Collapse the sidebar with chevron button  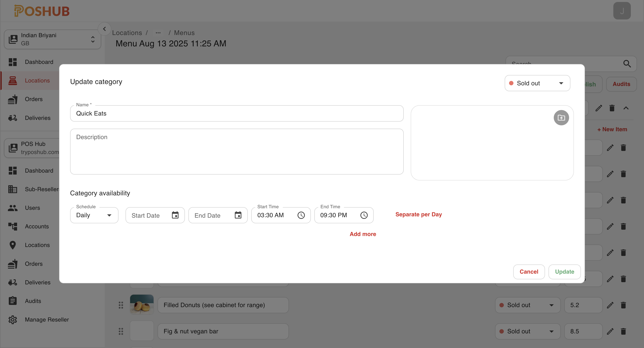tap(104, 29)
